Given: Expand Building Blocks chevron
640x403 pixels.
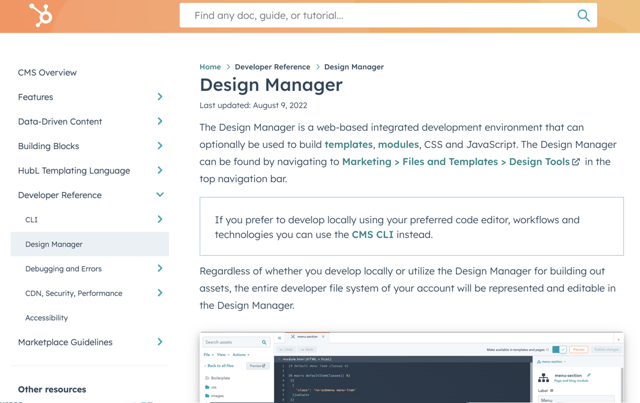Looking at the screenshot, I should coord(160,146).
